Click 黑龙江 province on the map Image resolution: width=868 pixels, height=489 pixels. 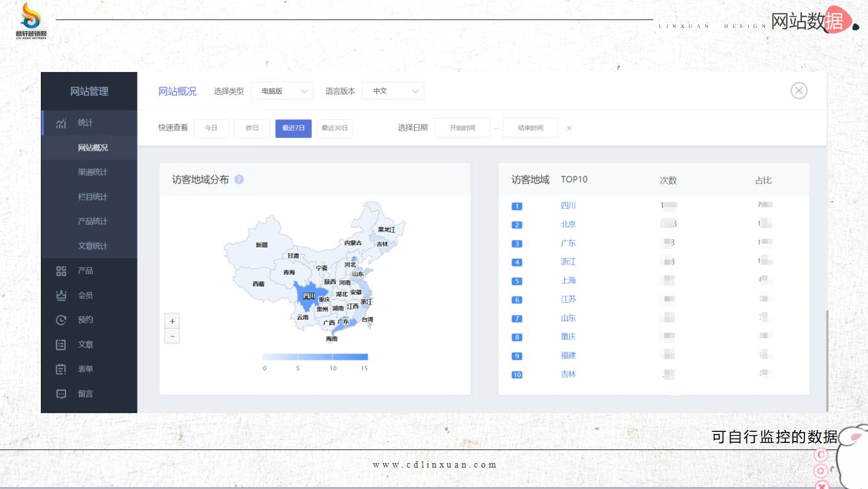click(x=386, y=230)
